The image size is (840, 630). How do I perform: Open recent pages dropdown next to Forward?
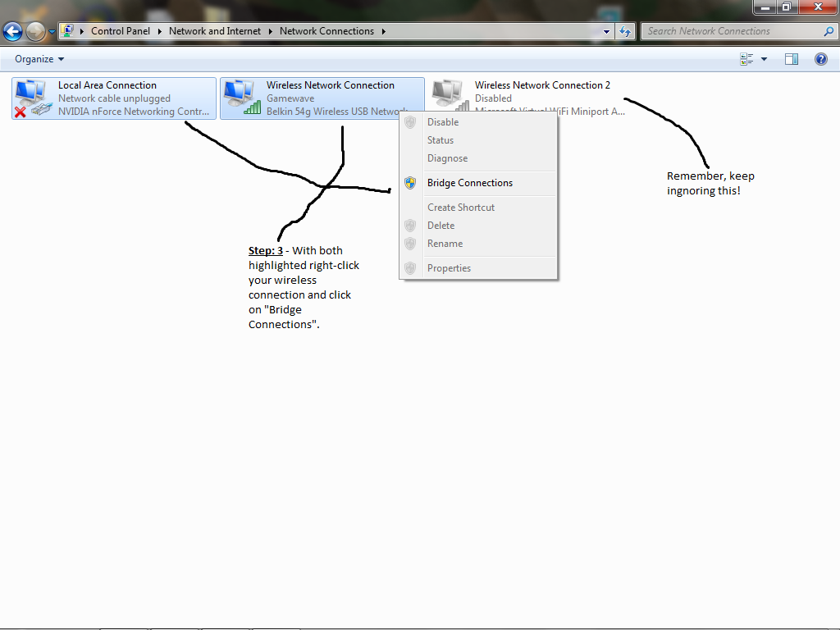(x=52, y=32)
